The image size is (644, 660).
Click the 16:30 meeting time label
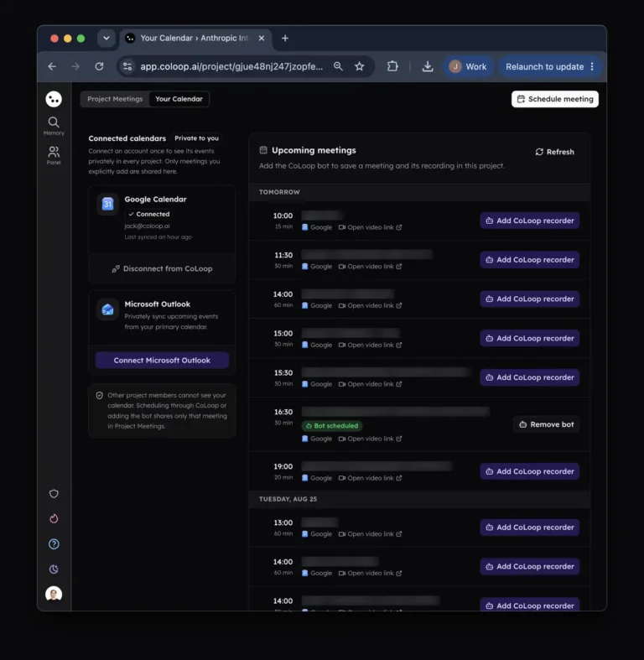click(x=283, y=412)
